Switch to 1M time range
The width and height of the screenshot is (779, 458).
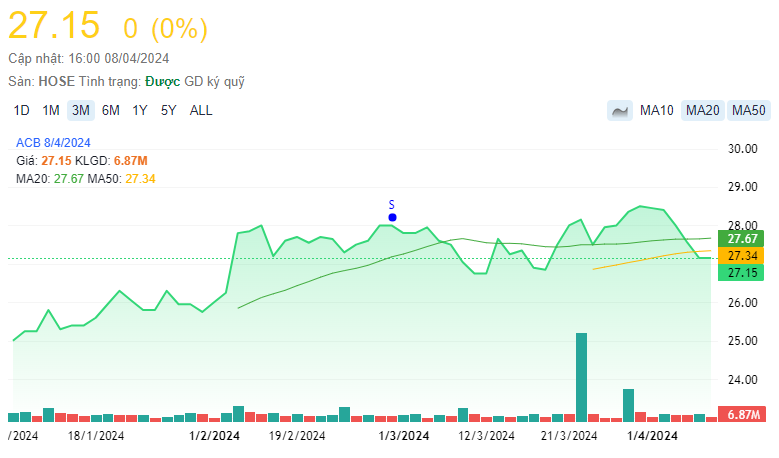coord(51,111)
